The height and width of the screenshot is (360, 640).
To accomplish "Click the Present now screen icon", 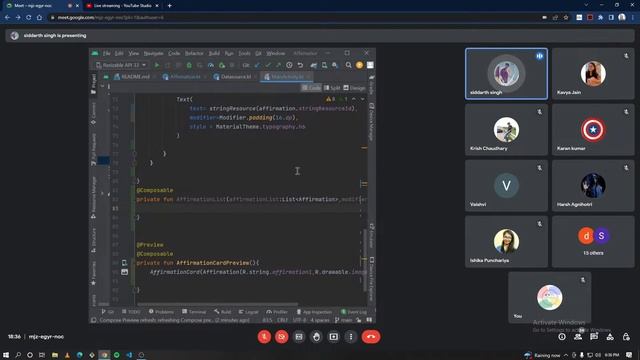I will [x=333, y=337].
